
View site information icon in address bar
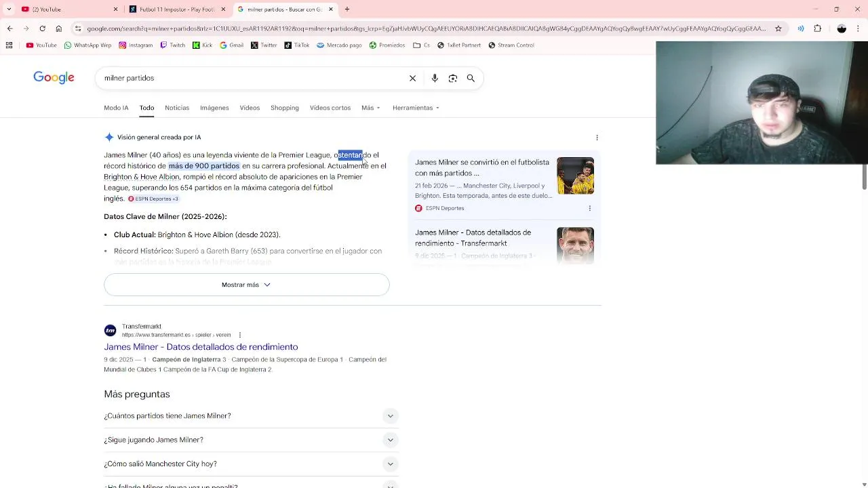(78, 28)
